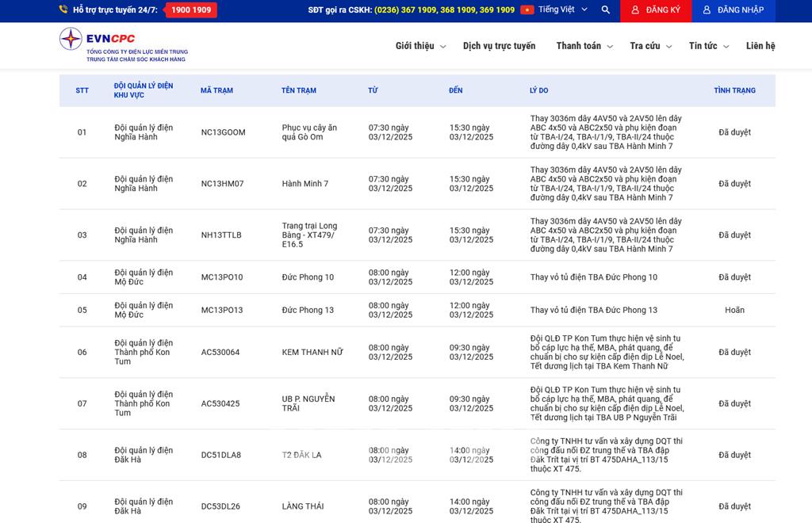Viewport: 812px width, 523px height.
Task: Go to Dịch vụ trực tuyến
Action: [x=499, y=46]
